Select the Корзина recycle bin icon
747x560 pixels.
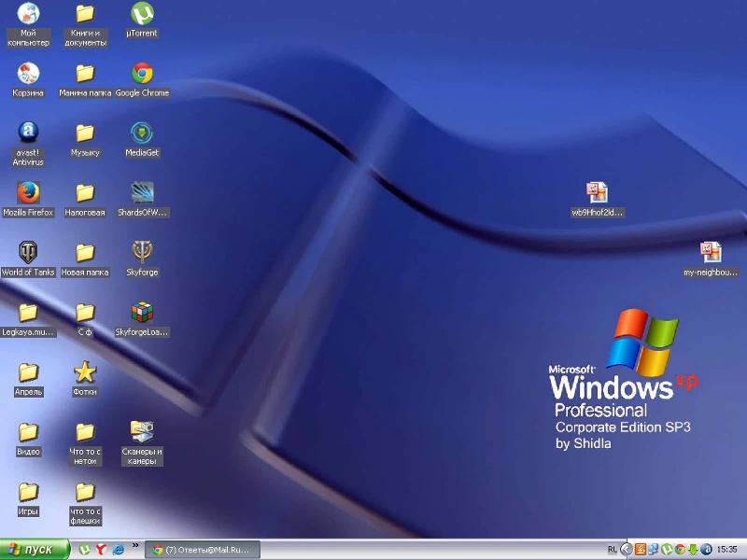coord(28,79)
